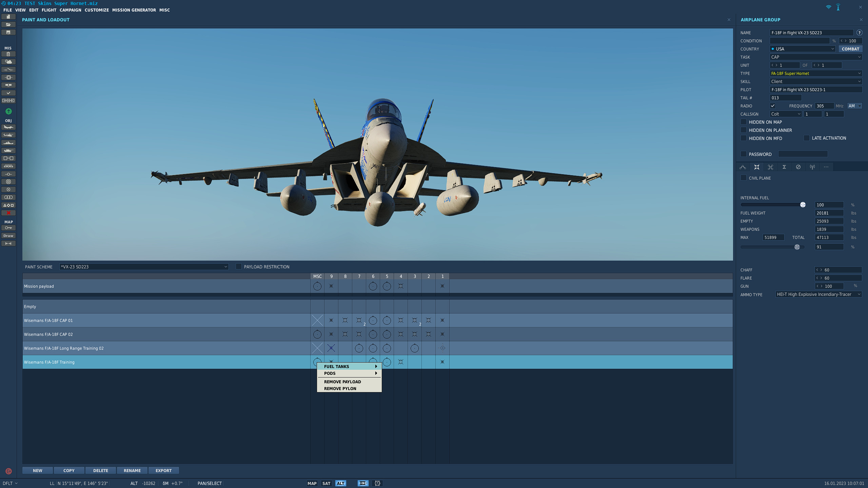Select the ship group object tool
The image size is (868, 488).
click(8, 143)
